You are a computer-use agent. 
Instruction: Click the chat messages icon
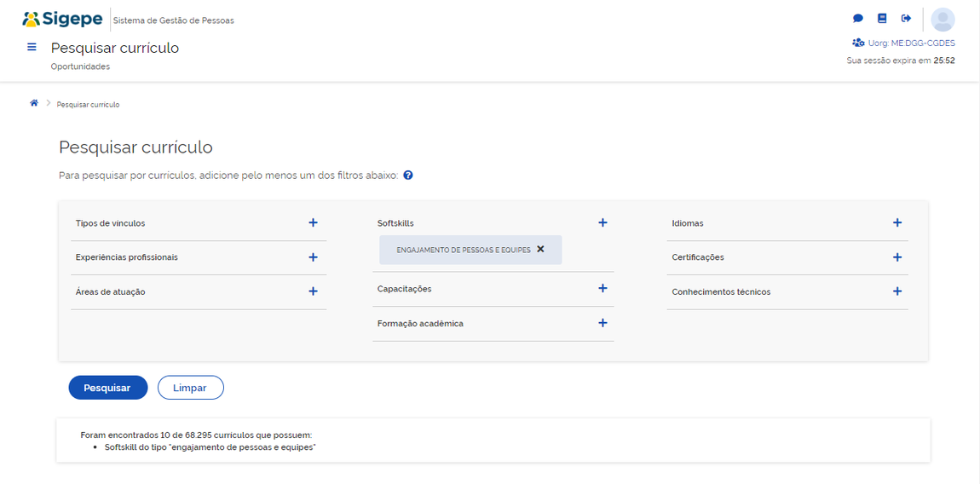[x=858, y=19]
